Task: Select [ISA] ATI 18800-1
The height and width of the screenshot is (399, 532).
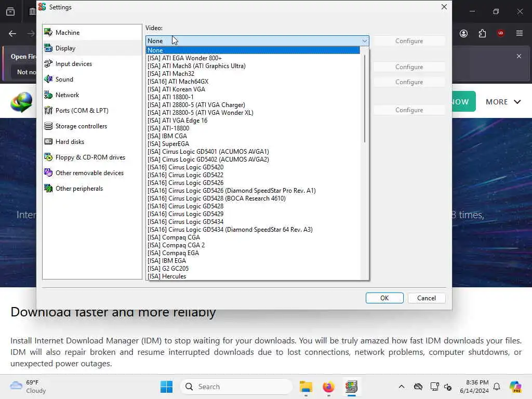Action: click(x=253, y=97)
